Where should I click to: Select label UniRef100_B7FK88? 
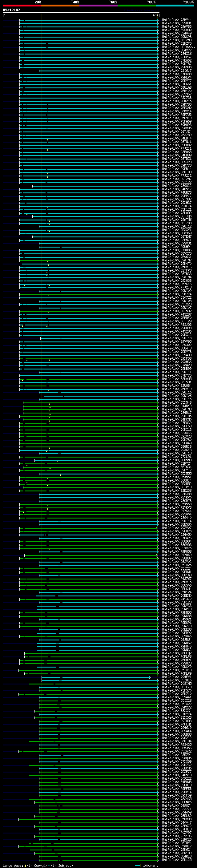click(176, 74)
